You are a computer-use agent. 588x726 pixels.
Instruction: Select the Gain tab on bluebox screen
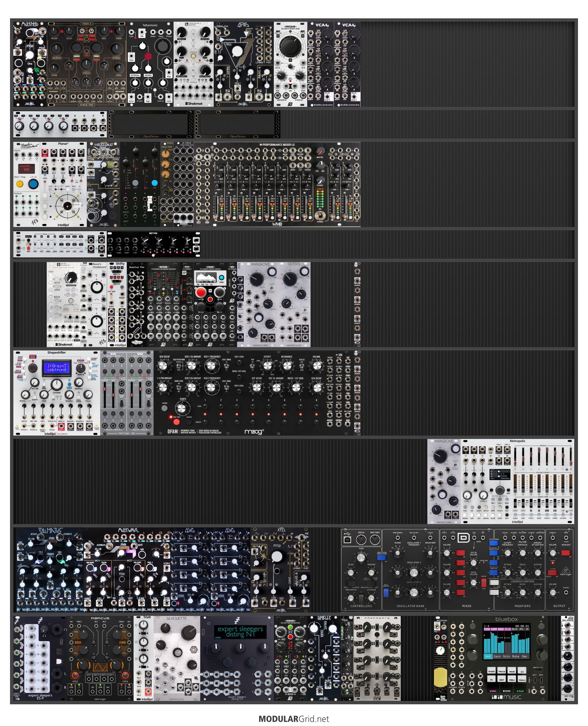click(497, 656)
